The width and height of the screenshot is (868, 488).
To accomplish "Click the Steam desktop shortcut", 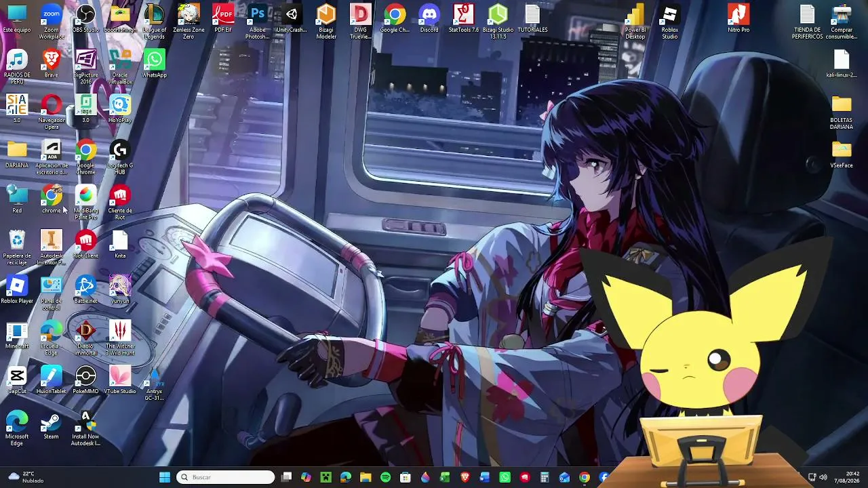I will (51, 426).
